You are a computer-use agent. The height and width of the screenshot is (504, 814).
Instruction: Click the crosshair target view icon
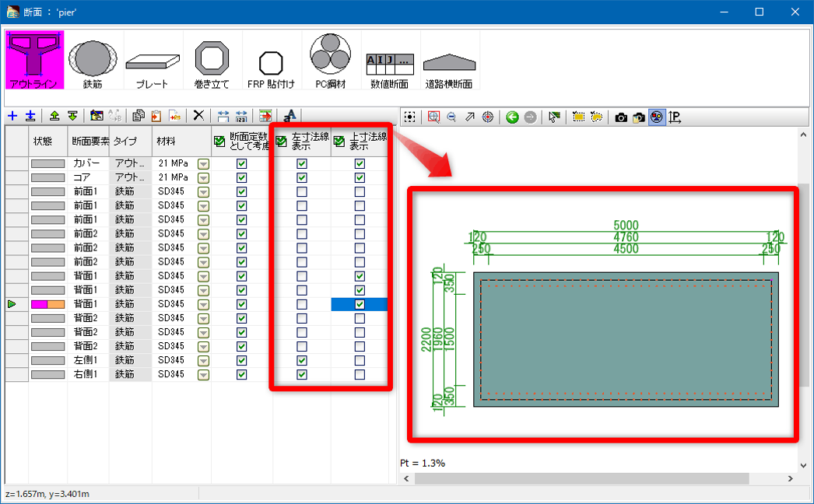coord(487,117)
